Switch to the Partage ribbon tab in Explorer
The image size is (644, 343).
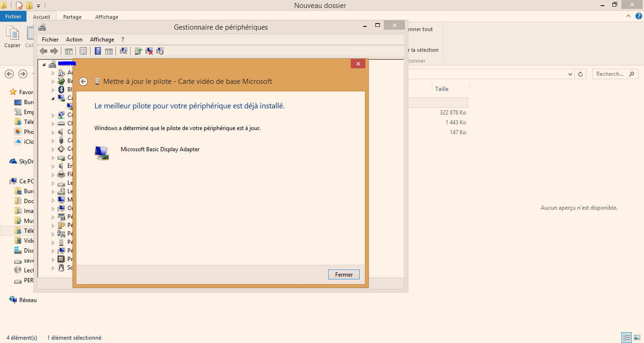(72, 17)
